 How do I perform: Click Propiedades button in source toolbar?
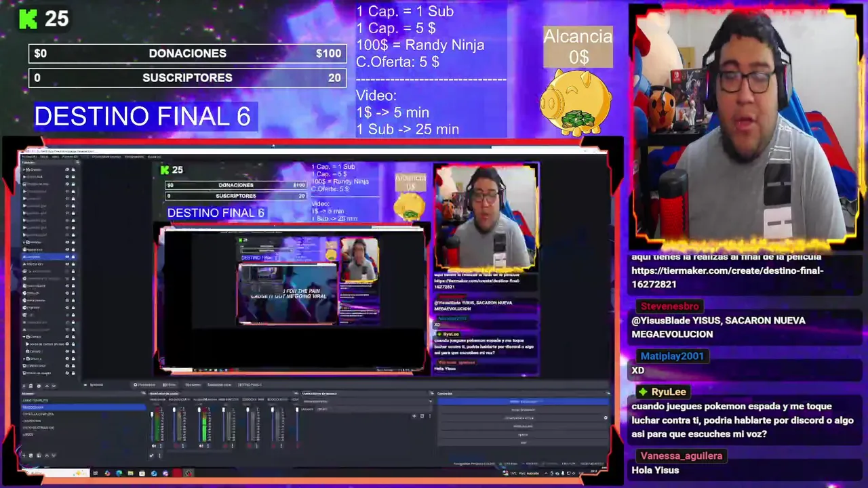(144, 385)
